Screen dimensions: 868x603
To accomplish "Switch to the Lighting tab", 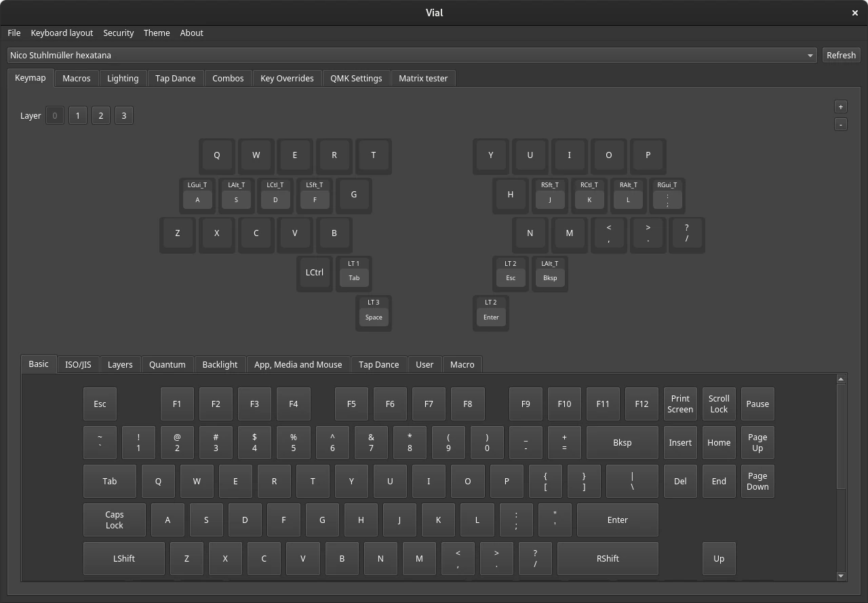I will [123, 78].
